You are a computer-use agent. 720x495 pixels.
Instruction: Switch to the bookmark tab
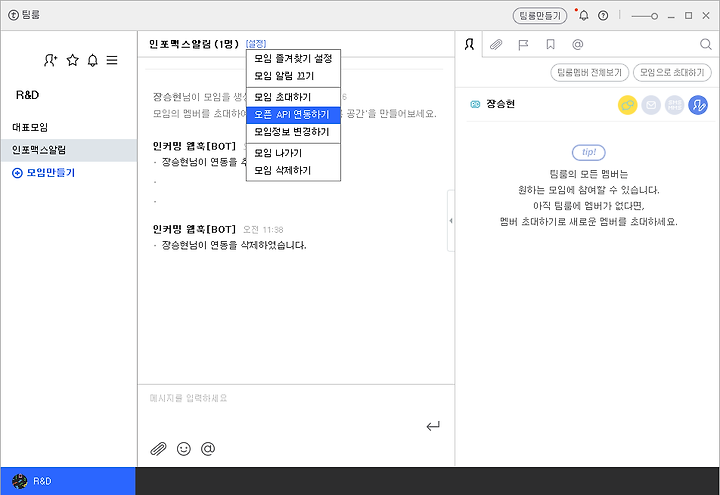[x=550, y=44]
